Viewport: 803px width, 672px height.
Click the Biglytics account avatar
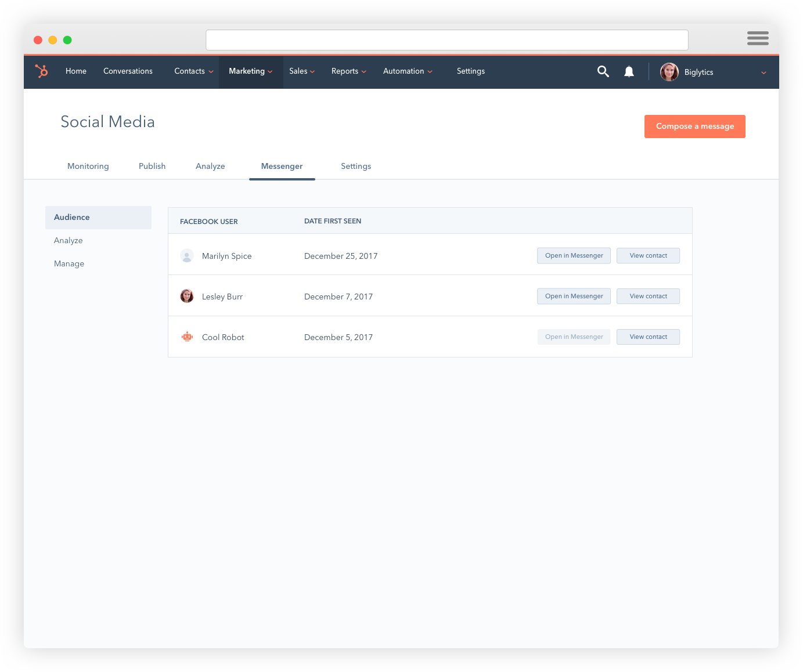pyautogui.click(x=669, y=72)
